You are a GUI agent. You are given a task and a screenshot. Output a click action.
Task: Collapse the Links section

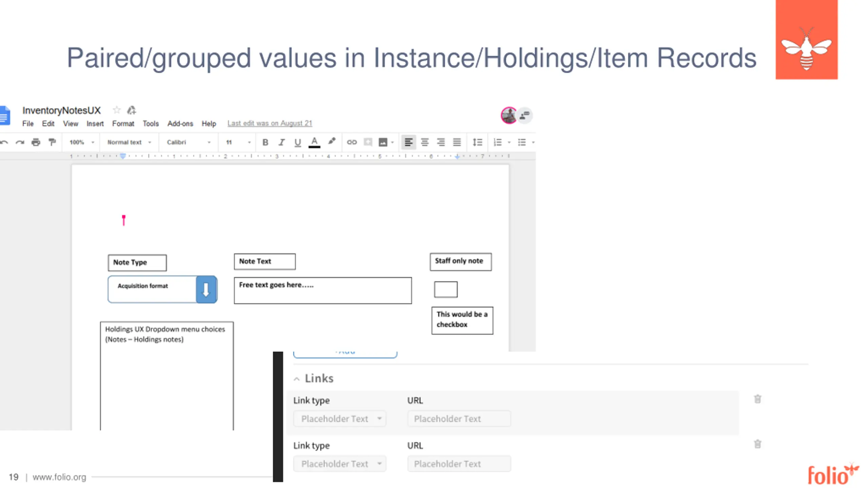coord(297,379)
